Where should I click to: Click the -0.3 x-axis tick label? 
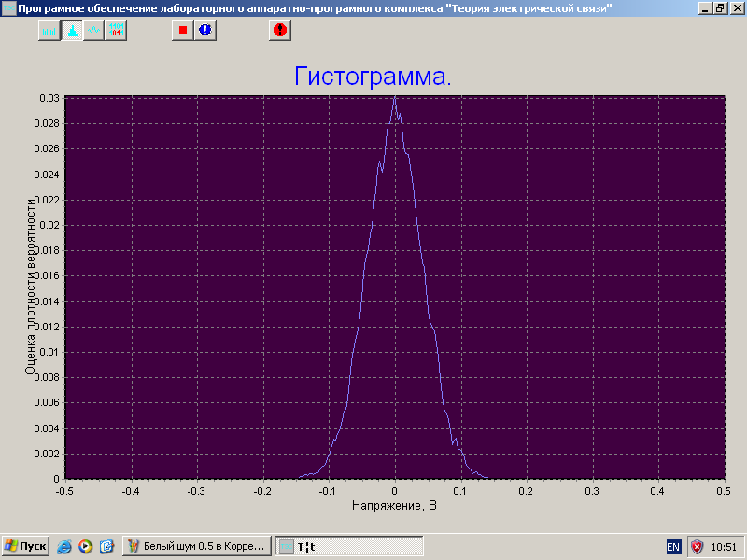(196, 491)
